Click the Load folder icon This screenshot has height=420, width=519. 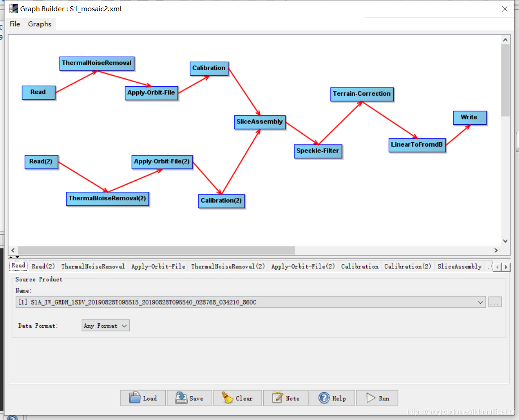click(135, 398)
